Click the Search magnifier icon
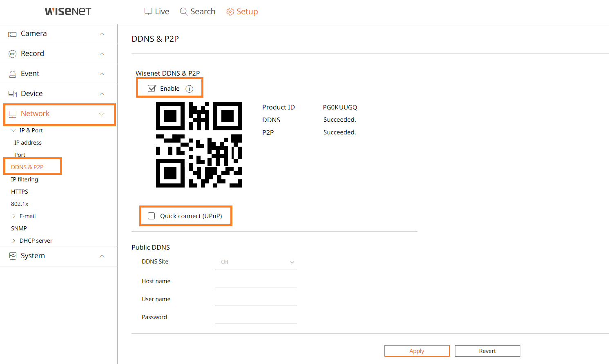 coord(184,12)
